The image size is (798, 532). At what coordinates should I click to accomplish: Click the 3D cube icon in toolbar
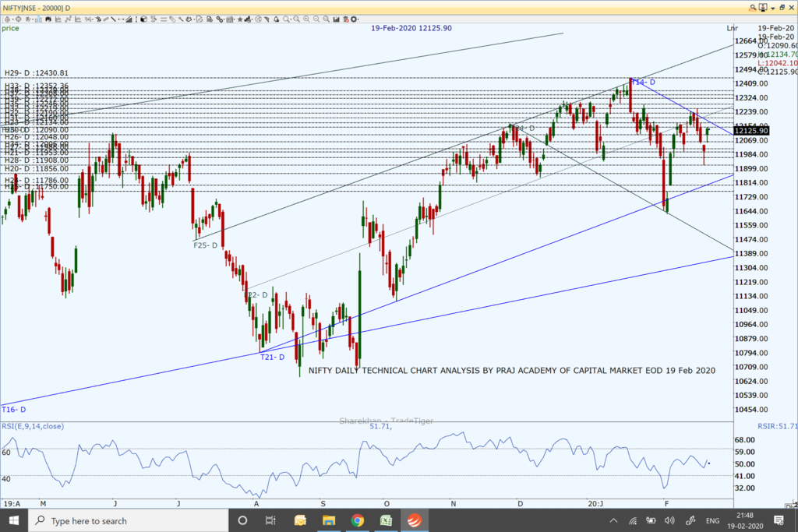[x=143, y=19]
